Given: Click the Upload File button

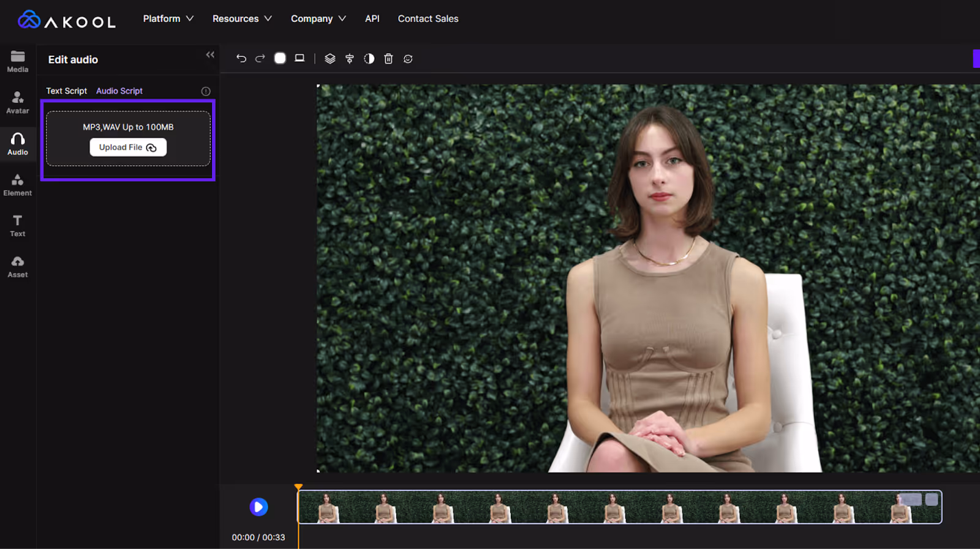Looking at the screenshot, I should (128, 148).
